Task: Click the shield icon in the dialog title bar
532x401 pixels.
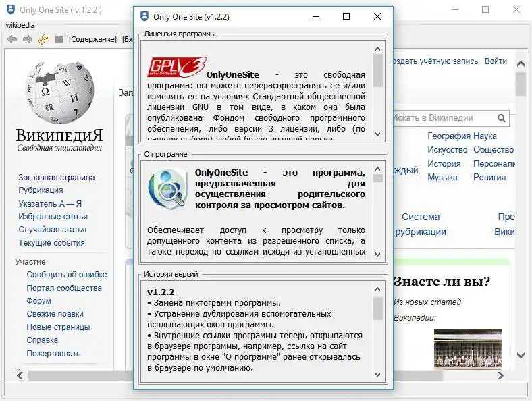Action: (x=144, y=16)
